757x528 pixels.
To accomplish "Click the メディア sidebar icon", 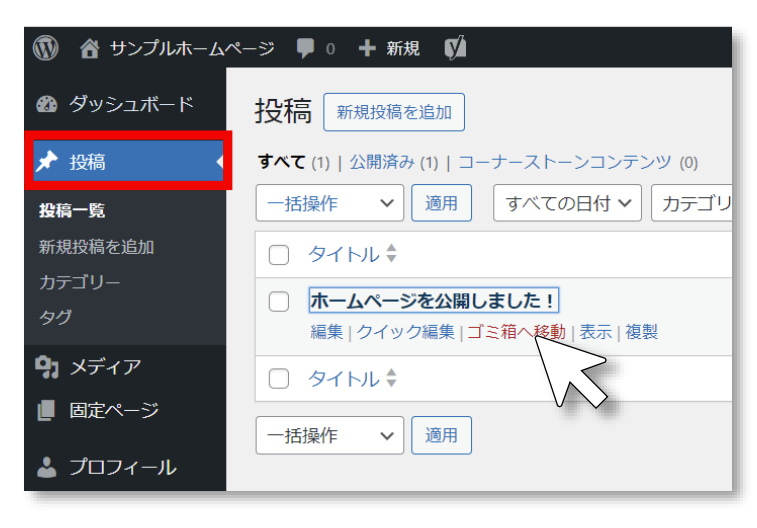I will click(x=46, y=367).
